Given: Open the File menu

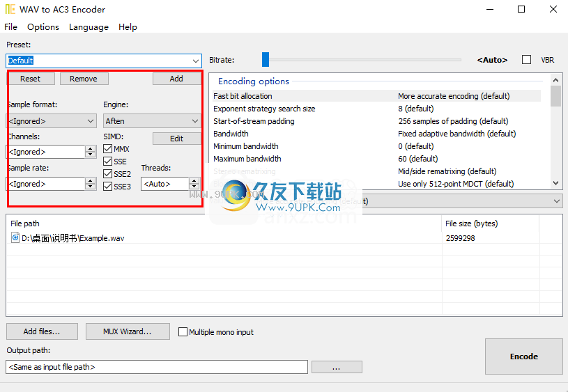Looking at the screenshot, I should pos(11,26).
